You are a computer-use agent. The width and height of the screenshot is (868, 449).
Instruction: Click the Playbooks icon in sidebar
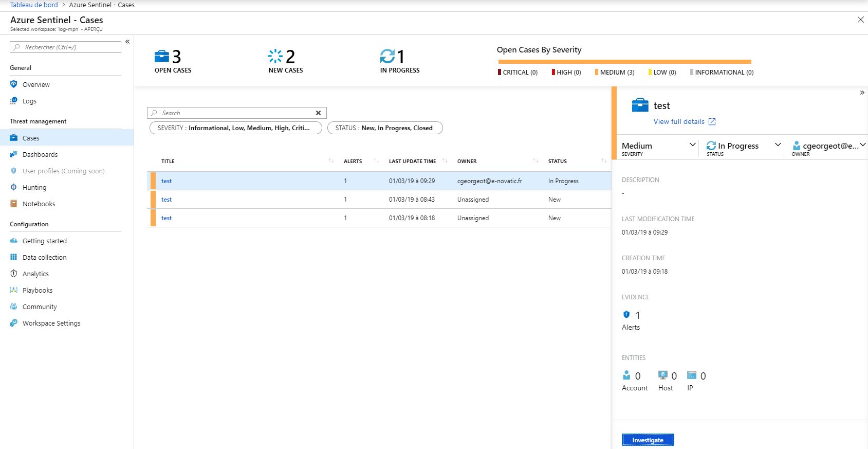click(x=14, y=290)
